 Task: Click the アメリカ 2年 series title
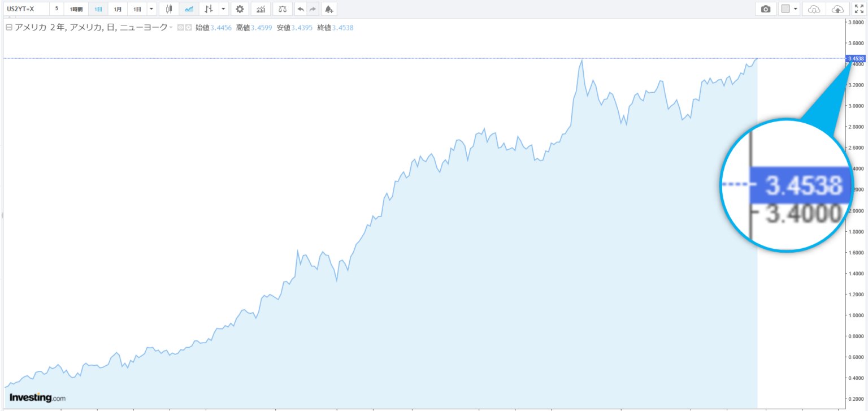click(91, 27)
